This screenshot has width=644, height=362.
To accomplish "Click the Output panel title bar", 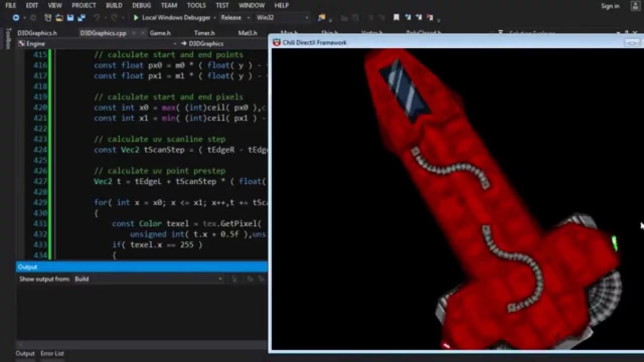I will [x=142, y=267].
